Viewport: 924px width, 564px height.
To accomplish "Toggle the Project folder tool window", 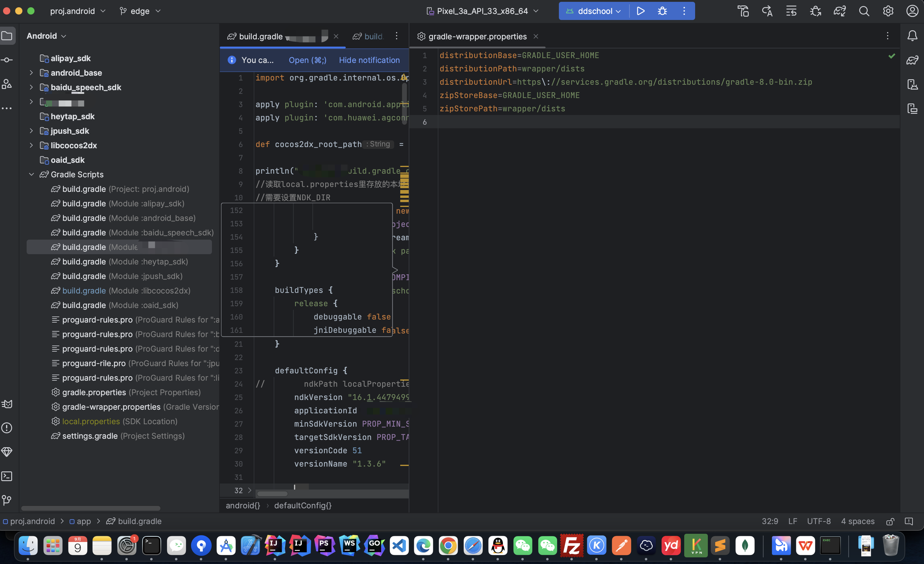I will tap(7, 36).
